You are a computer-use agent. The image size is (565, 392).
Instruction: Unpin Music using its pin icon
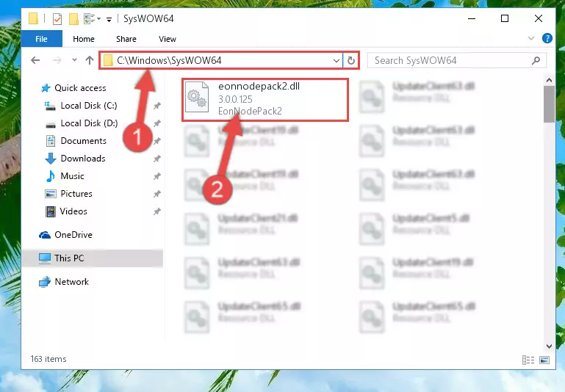[156, 176]
